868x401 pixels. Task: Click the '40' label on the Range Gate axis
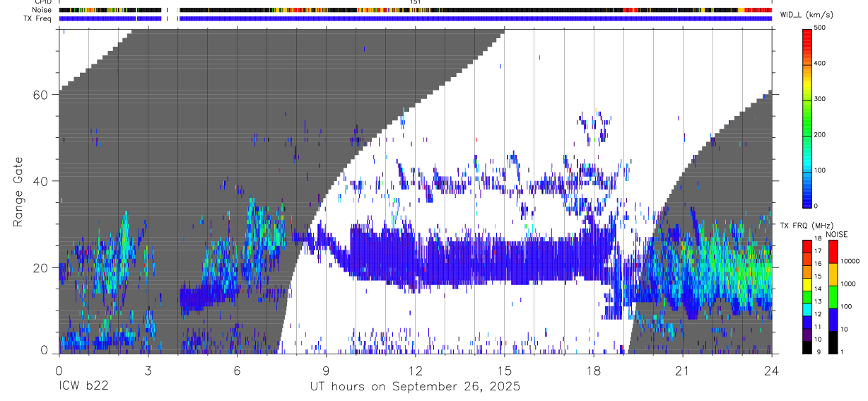41,181
